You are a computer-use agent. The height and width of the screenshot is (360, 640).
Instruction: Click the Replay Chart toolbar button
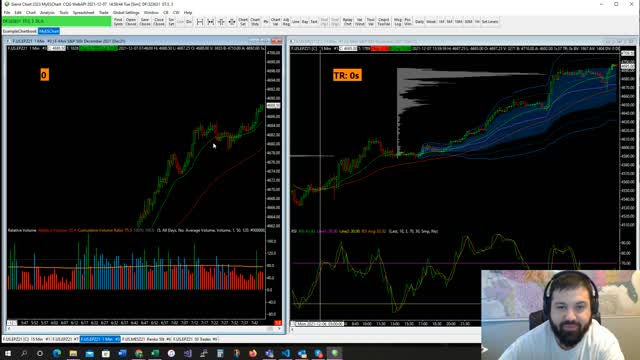[x=347, y=22]
